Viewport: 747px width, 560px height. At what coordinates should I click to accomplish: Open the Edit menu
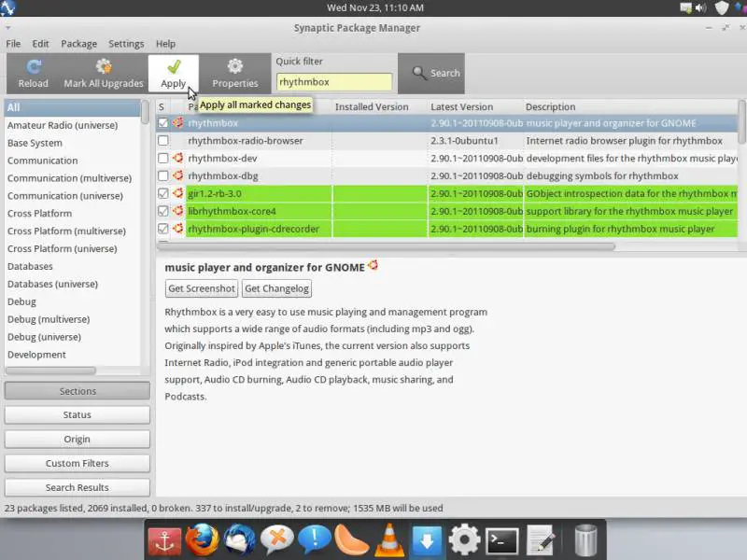40,44
